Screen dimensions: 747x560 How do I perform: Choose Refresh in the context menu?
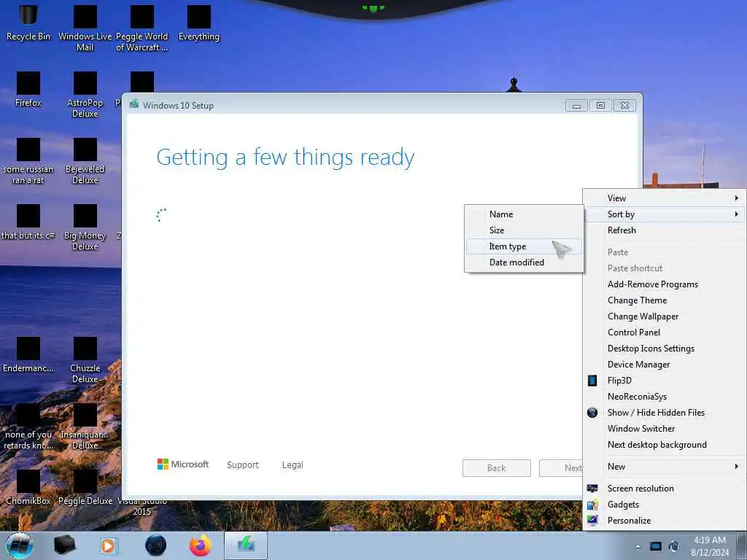click(x=664, y=230)
